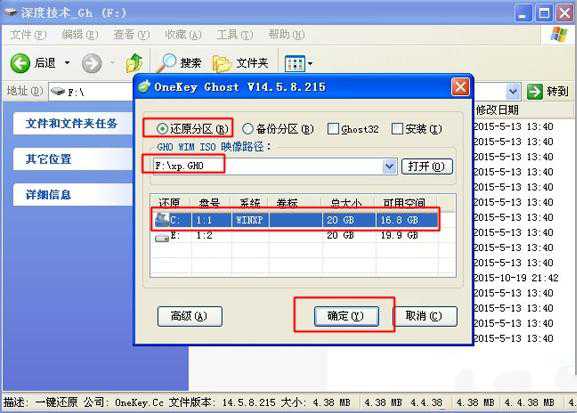Screen dimensions: 577x413
Task: Expand the image path dropdown arrow
Action: coord(389,166)
